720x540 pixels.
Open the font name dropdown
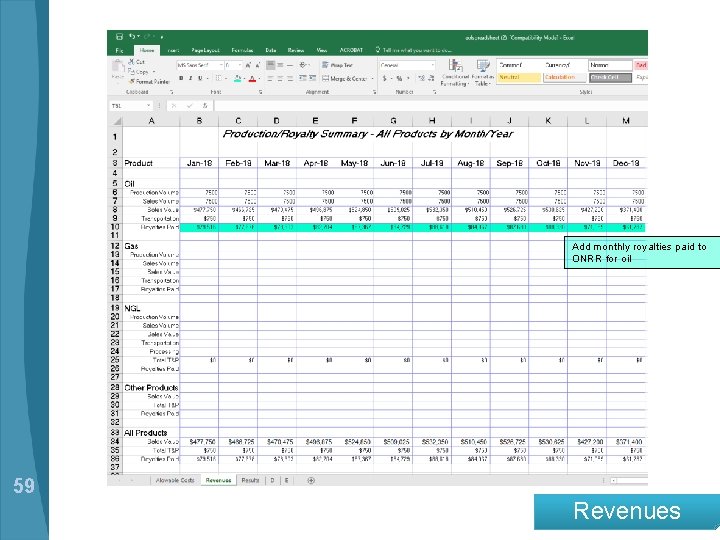point(221,66)
